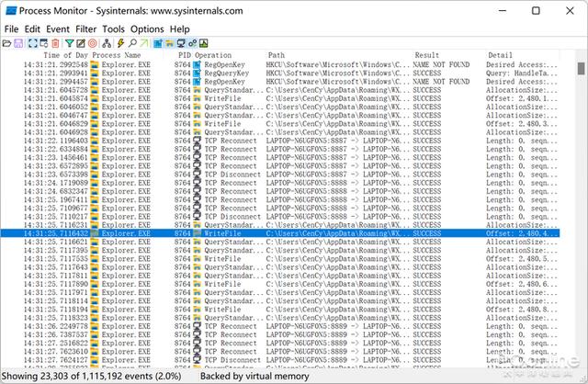The width and height of the screenshot is (588, 384).
Task: Toggle Show Registry Activity button
Action: pyautogui.click(x=158, y=43)
